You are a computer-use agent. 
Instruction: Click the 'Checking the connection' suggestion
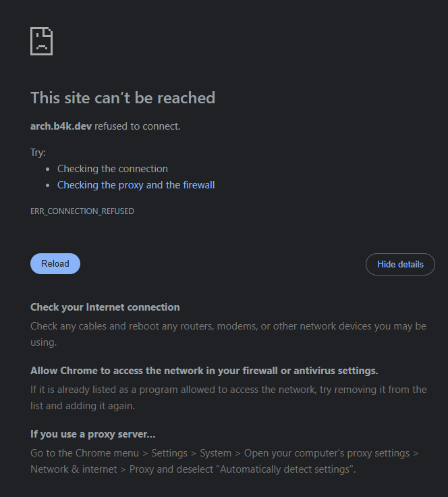[113, 169]
